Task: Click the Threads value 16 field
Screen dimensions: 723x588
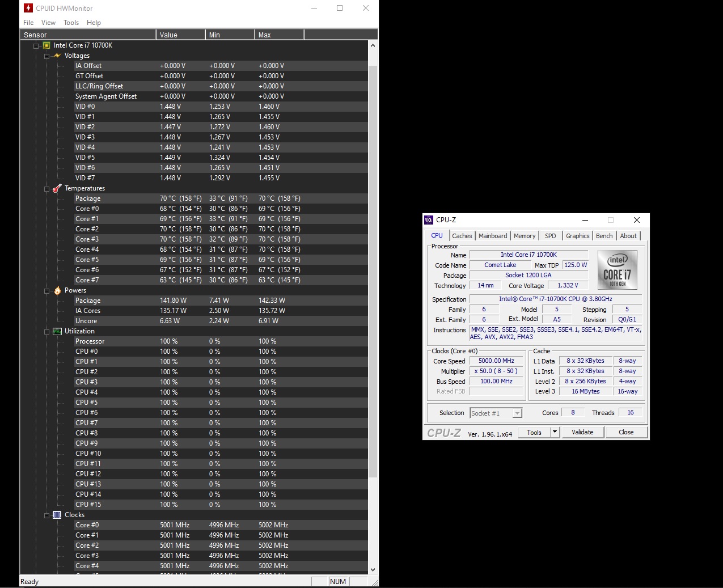Action: pos(631,412)
